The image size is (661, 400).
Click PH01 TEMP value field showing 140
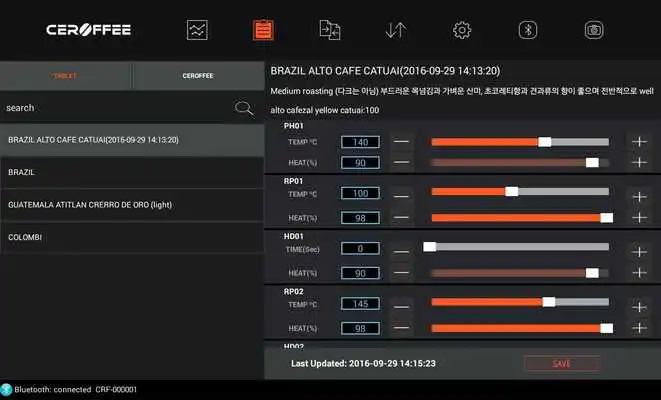point(360,142)
